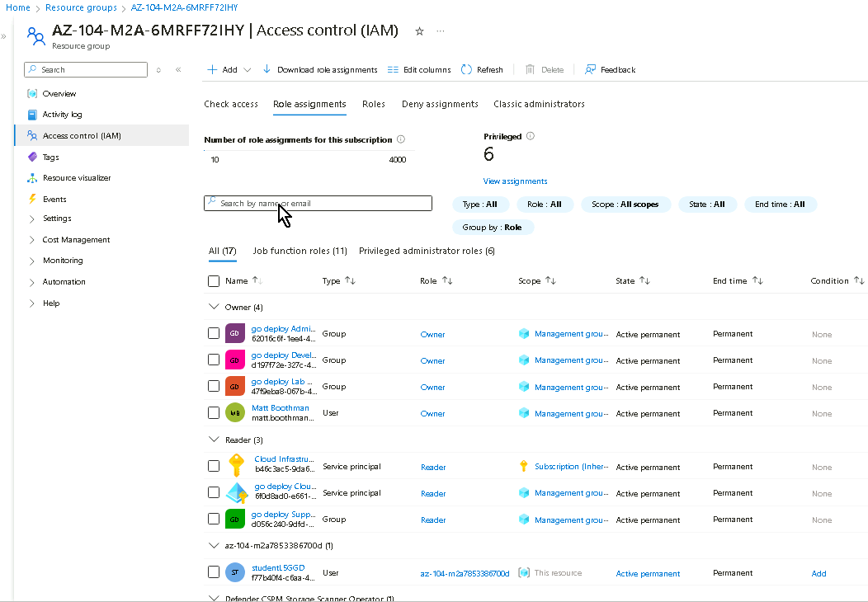Select checkbox for Cloud Infrastru... service principal
This screenshot has height=602, width=868.
tap(214, 466)
